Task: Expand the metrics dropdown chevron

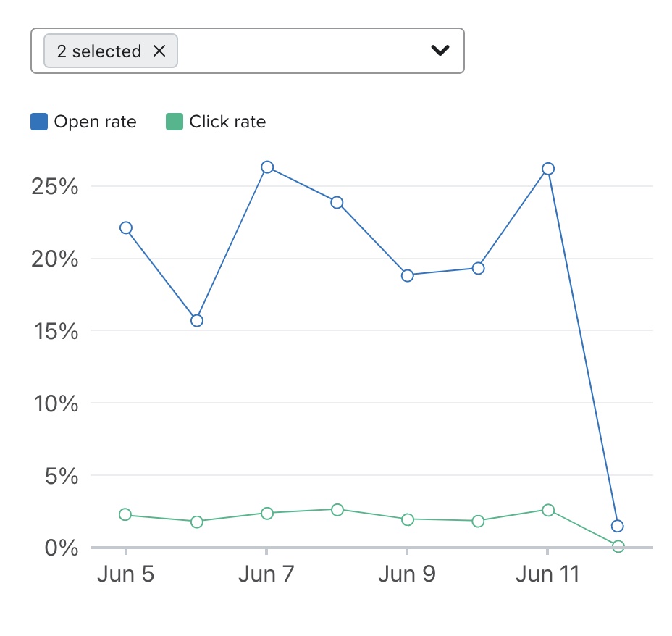Action: pos(440,51)
